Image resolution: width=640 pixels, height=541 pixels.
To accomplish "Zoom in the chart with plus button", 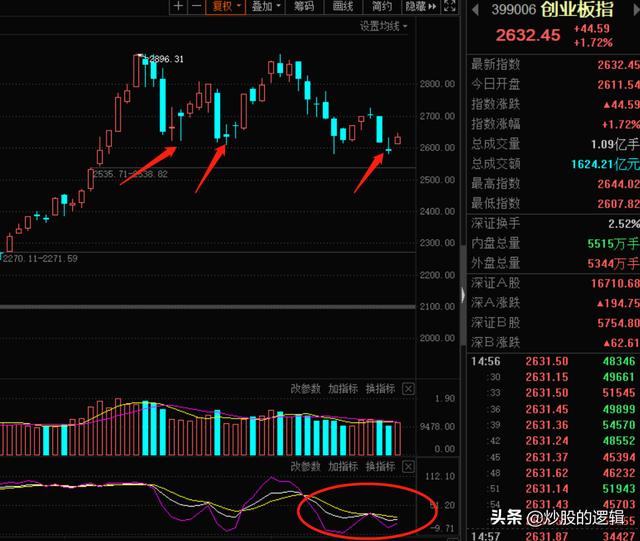I will [178, 6].
